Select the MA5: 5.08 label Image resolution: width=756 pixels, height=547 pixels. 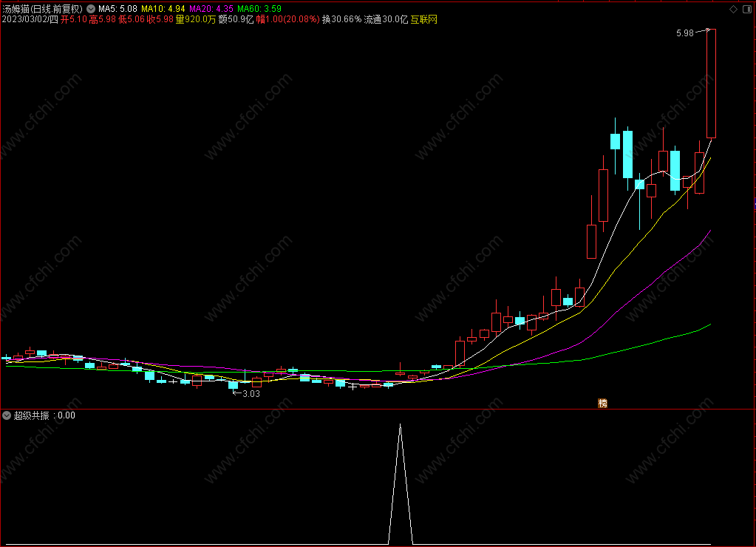[118, 9]
